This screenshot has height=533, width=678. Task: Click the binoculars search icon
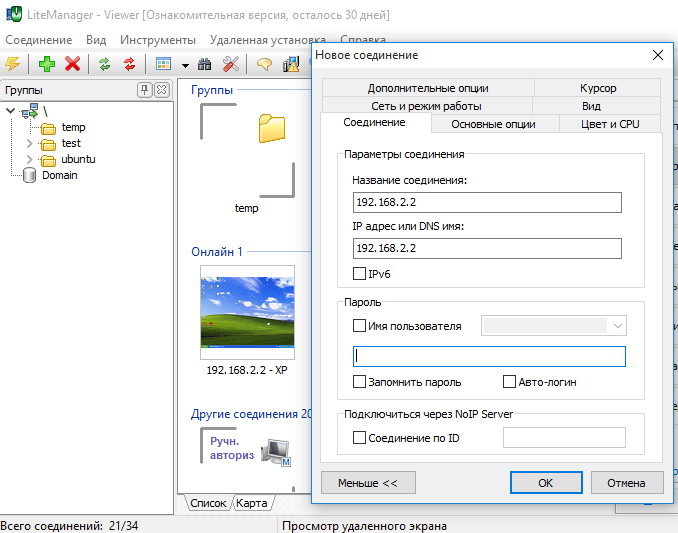point(205,64)
